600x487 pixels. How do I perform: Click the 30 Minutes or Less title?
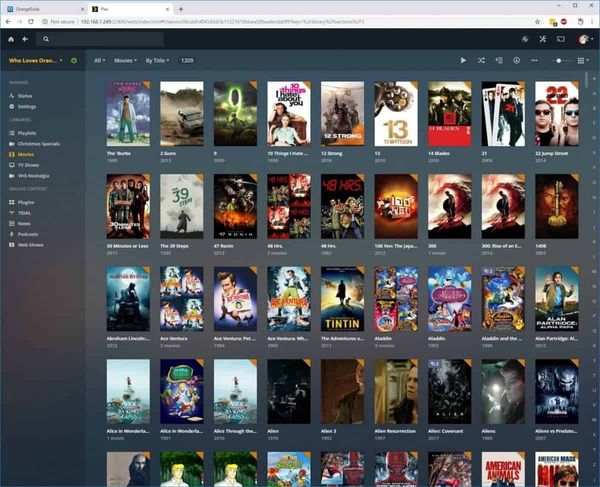tap(127, 246)
